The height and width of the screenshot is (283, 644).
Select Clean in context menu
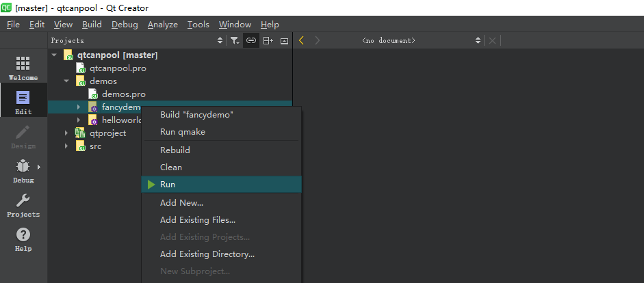tap(221, 167)
